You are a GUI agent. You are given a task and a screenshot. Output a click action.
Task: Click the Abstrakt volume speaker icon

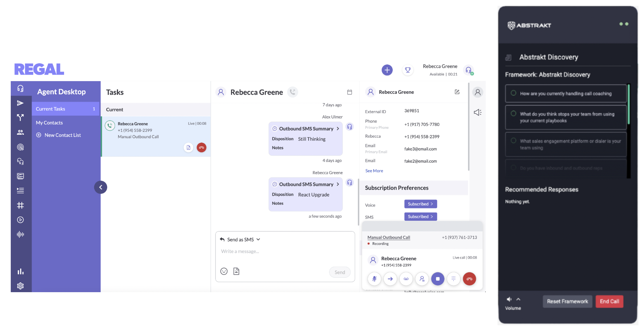[x=509, y=299]
